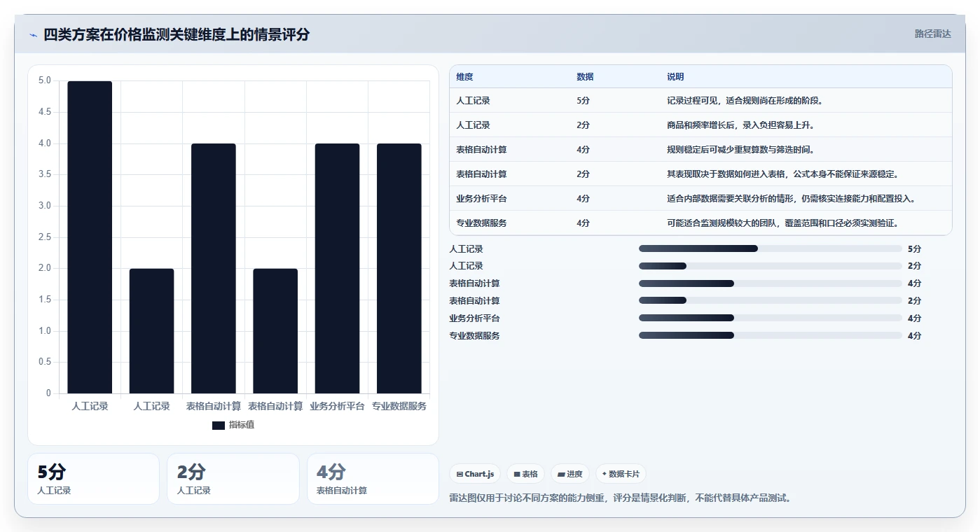Viewport: 980px width, 532px height.
Task: Select the cell starting with 适合内部数据需要关联分析的情形
Action: 791,199
